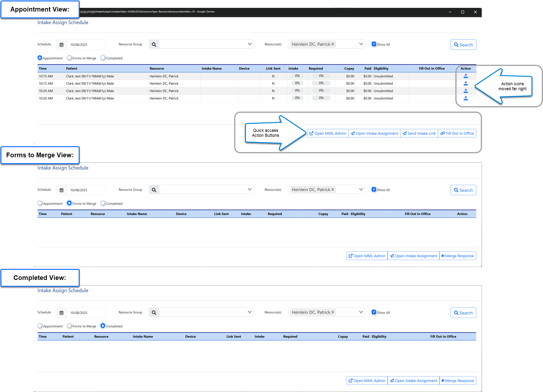Click Eligibility column header in Forms to Merge table
This screenshot has width=543, height=392.
[358, 214]
